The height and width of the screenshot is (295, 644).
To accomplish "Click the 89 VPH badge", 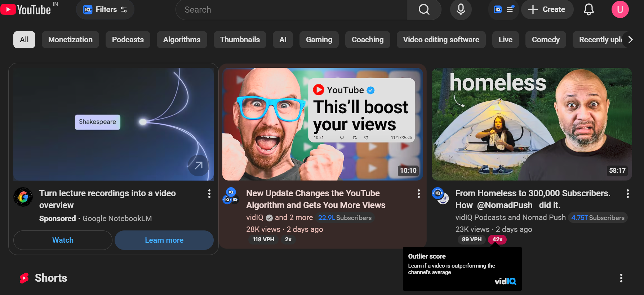I will pyautogui.click(x=471, y=239).
